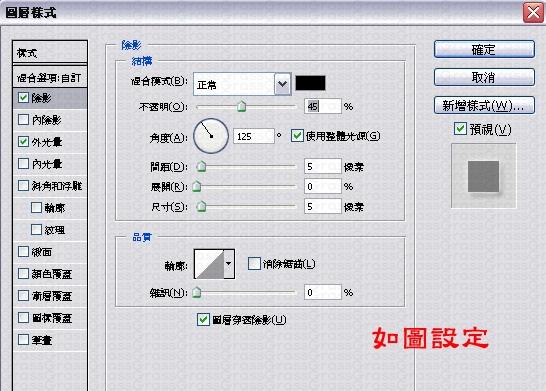
Task: Select the 樣式 styles list header
Action: (50, 53)
